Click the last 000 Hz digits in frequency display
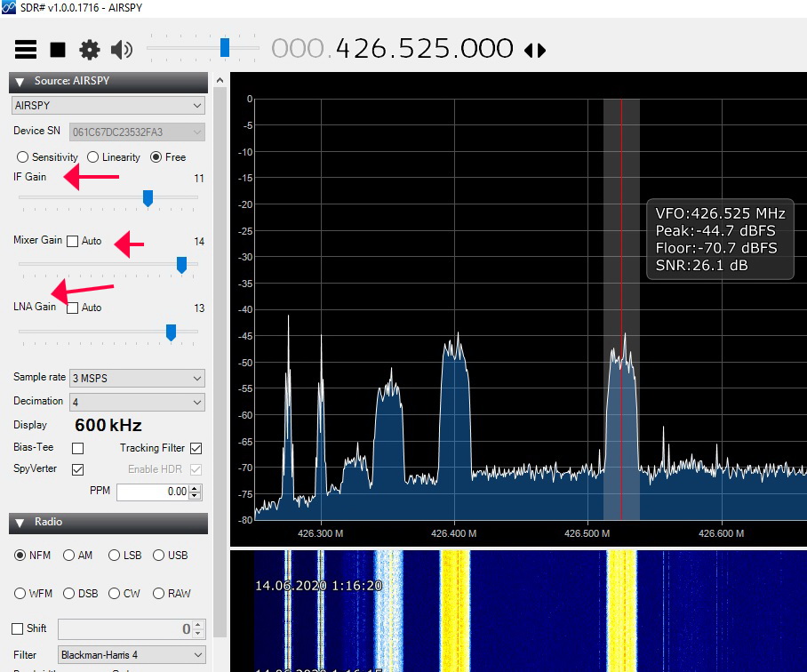The height and width of the screenshot is (672, 807). point(487,49)
